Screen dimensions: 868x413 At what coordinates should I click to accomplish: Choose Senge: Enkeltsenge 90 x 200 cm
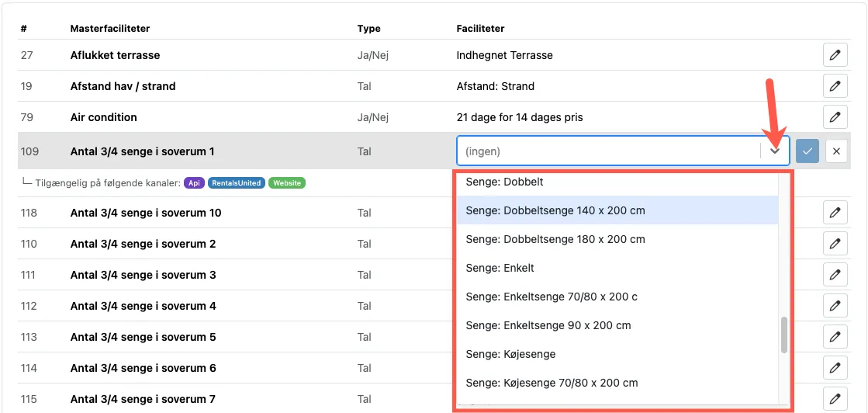(x=617, y=325)
